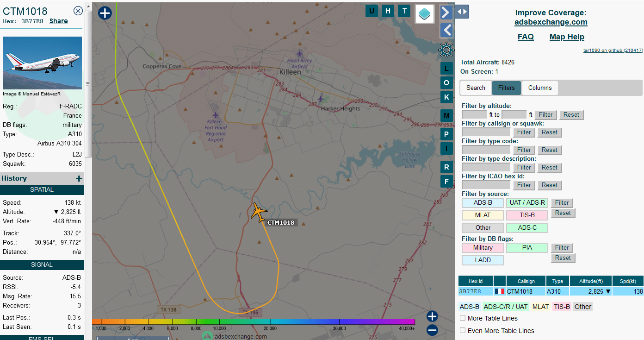Toggle the U map button
Viewport: 644px width, 340px height.
pos(372,11)
